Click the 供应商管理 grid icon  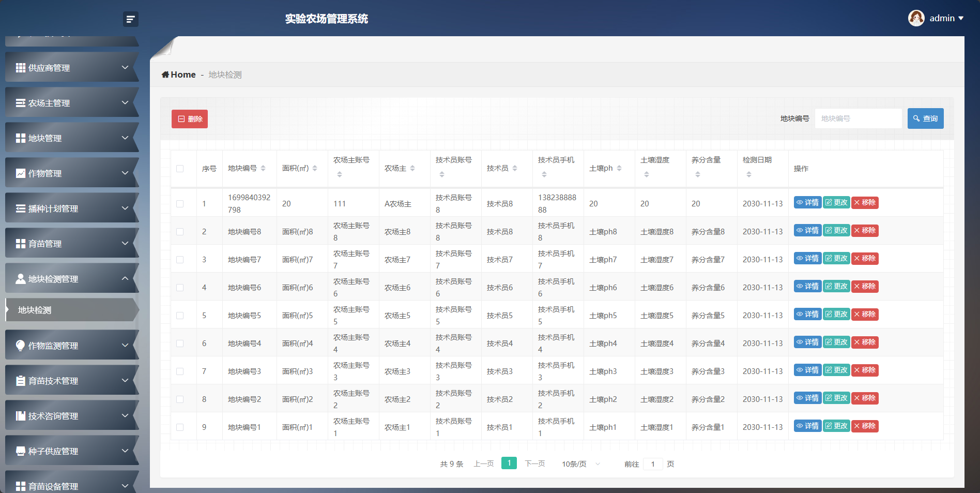(21, 68)
